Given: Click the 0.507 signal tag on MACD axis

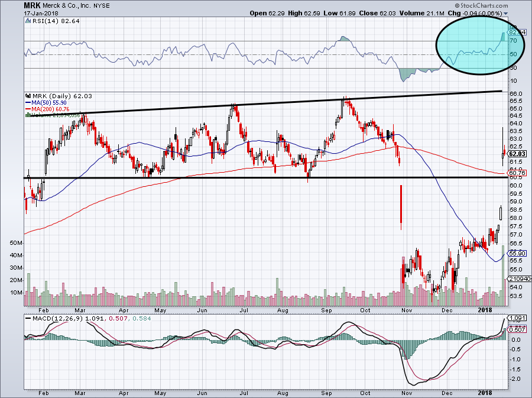Looking at the screenshot, I should (x=517, y=329).
